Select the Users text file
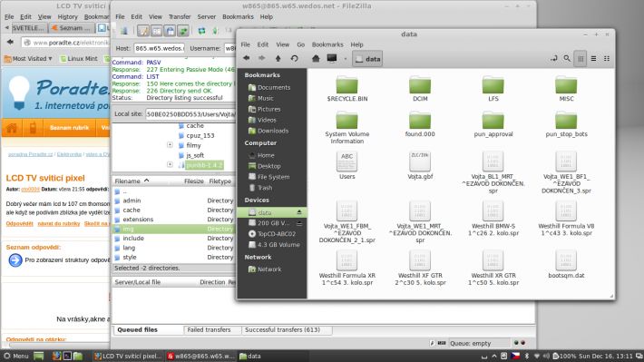This screenshot has height=362, width=644. 347,165
